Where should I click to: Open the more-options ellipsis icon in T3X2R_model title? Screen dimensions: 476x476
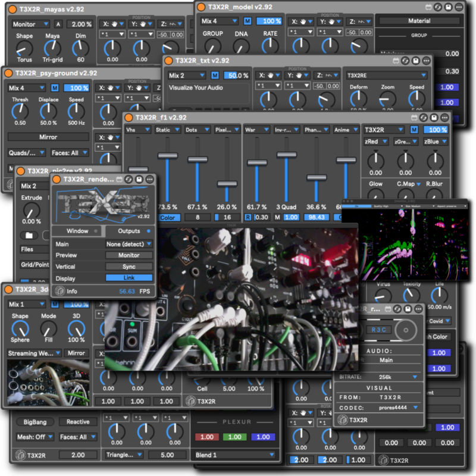pyautogui.click(x=459, y=7)
